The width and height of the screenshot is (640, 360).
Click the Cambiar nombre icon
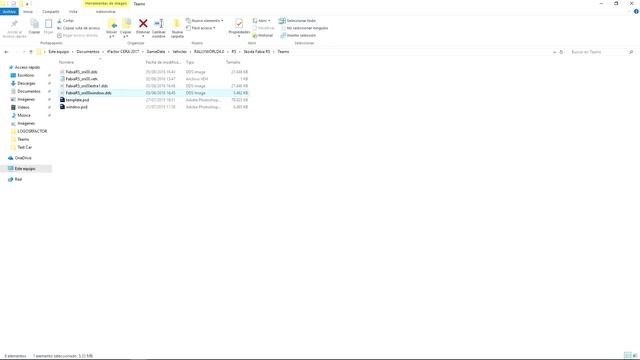tap(159, 23)
